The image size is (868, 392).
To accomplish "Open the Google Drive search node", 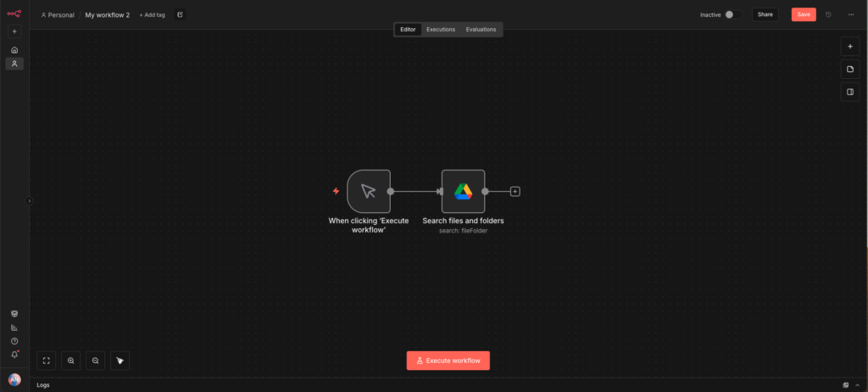I will click(463, 191).
